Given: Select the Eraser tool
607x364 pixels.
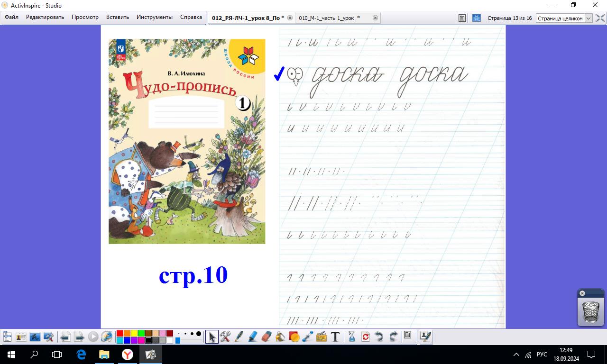Looking at the screenshot, I should click(267, 337).
